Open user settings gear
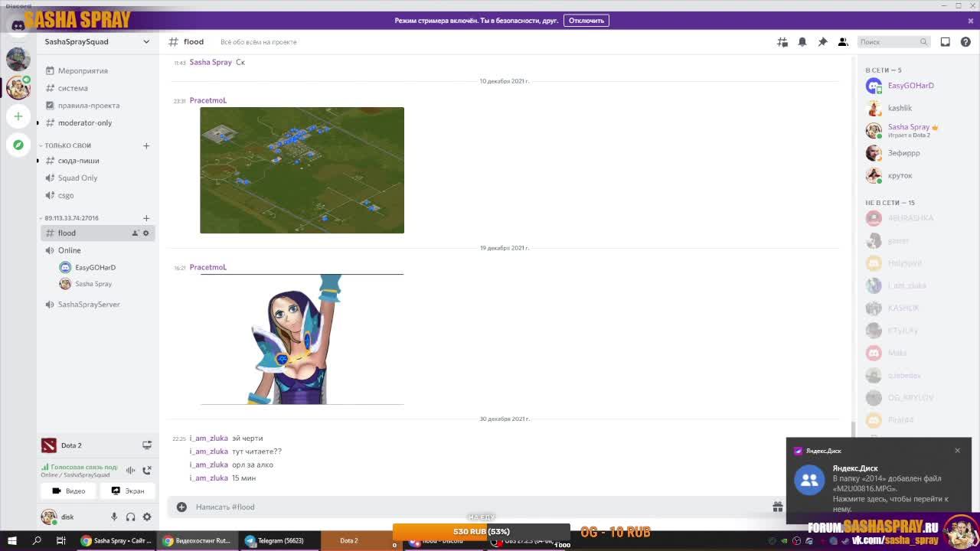The width and height of the screenshot is (980, 551). point(147,517)
